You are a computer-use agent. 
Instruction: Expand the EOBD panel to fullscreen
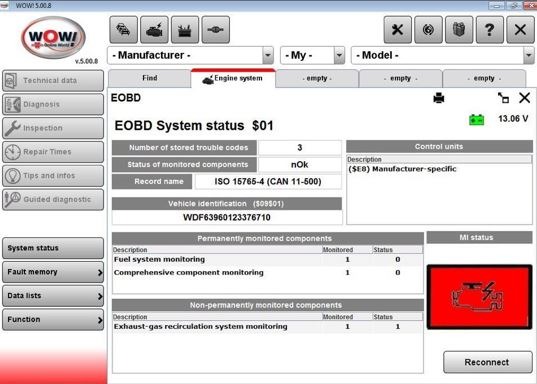click(x=503, y=98)
